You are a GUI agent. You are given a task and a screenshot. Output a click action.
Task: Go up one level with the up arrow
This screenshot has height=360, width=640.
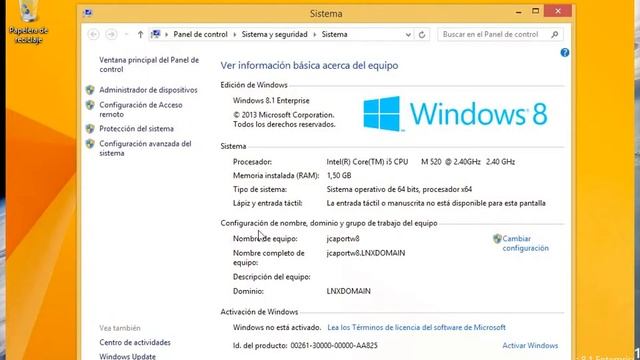(x=140, y=35)
